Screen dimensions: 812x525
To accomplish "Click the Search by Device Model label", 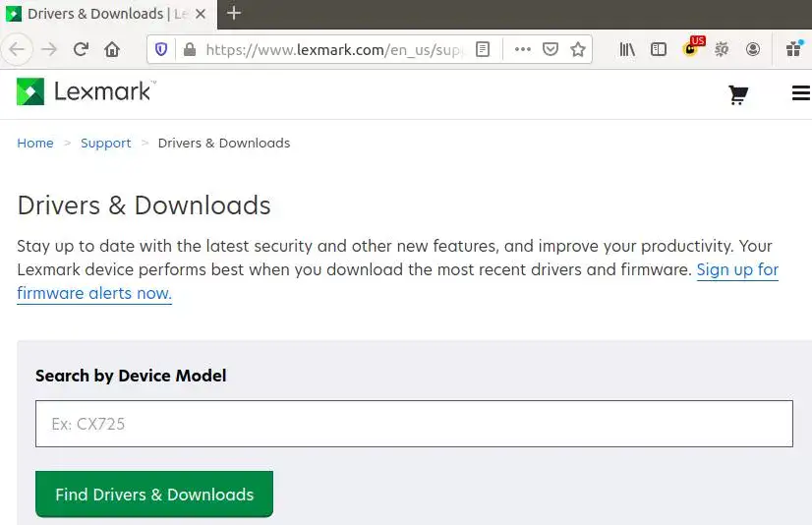I will 131,376.
